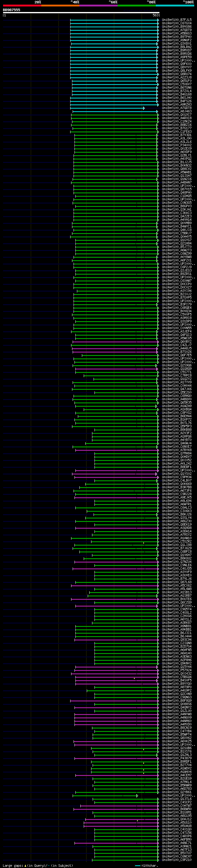
Task: Select hit UniRef100_Q6F7E5
Action: 177,355
